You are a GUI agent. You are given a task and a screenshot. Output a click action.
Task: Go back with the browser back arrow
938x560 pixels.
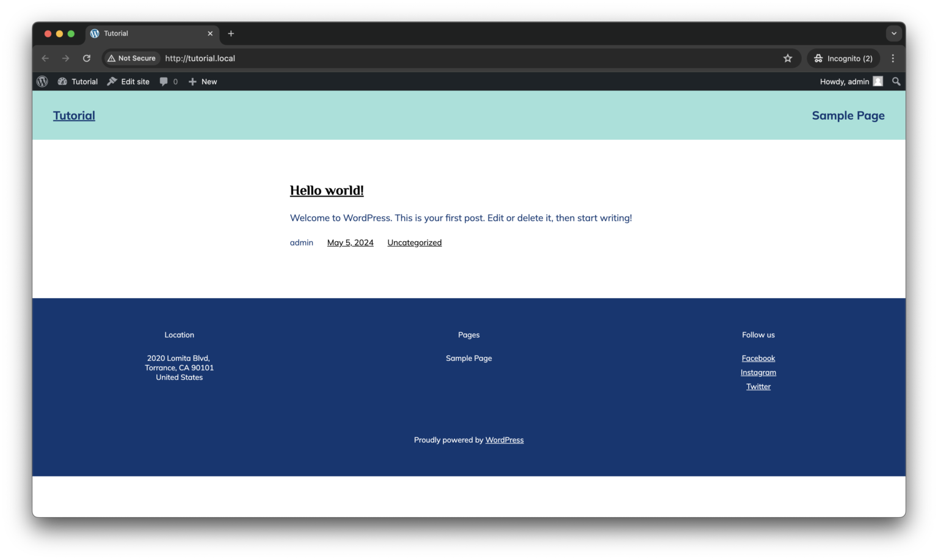click(x=45, y=58)
